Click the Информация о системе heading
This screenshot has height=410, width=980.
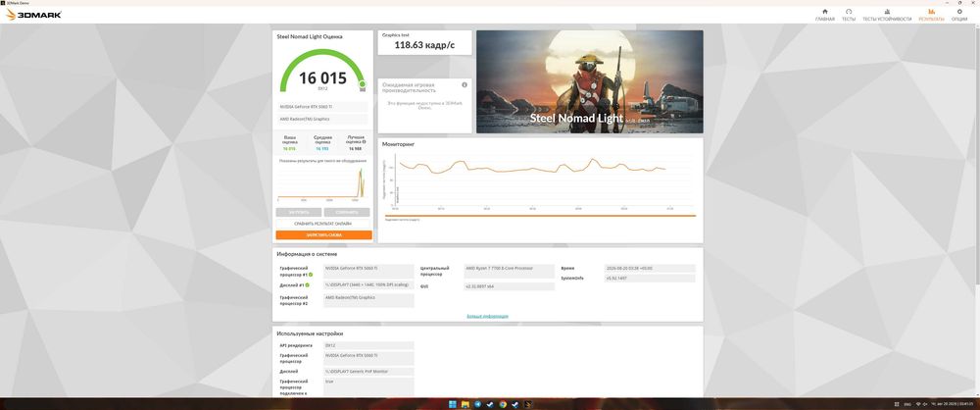coord(307,254)
